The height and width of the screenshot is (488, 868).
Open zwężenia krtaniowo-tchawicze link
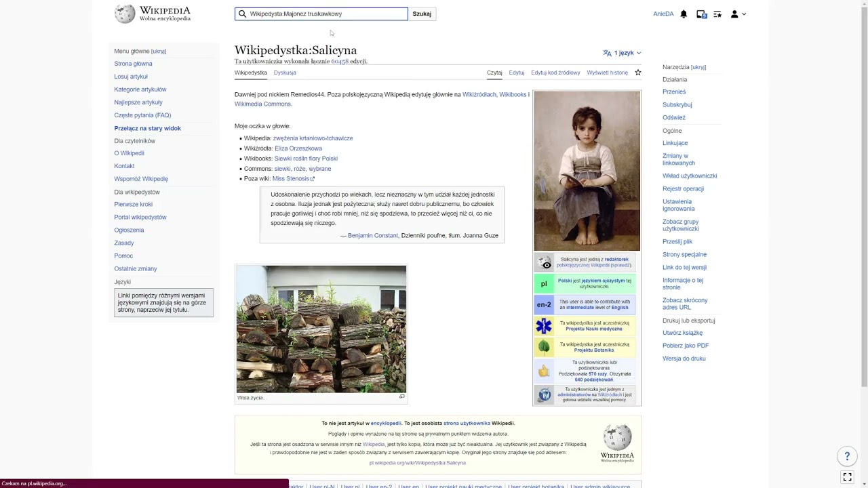point(313,138)
